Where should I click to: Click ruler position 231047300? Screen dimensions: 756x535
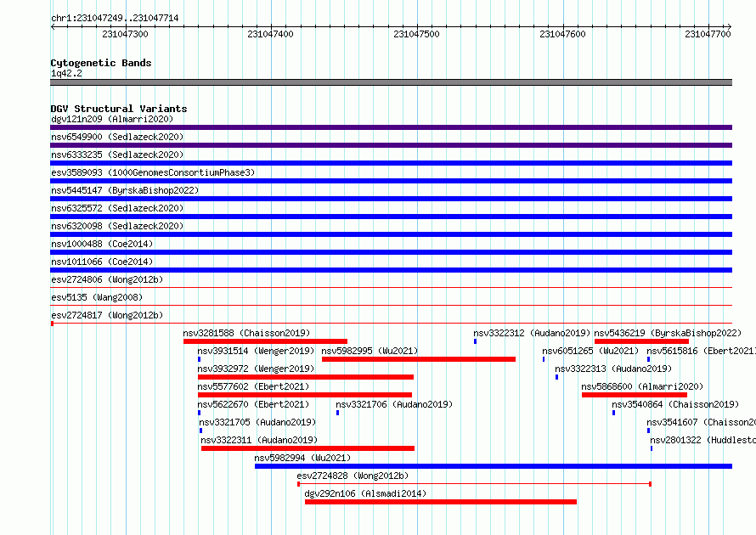pyautogui.click(x=126, y=34)
